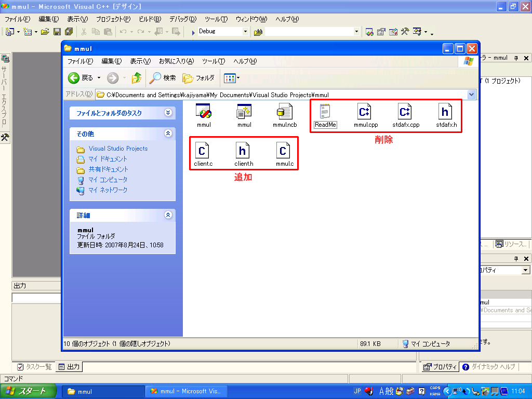Switch to ダイナミック ヘルプ tab
The image size is (532, 399).
489,367
